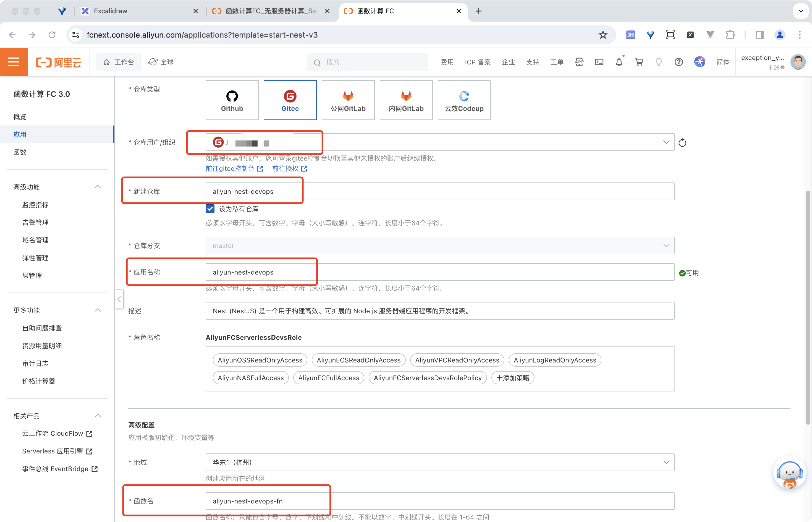
Task: Open the 地域 region dropdown
Action: 440,462
